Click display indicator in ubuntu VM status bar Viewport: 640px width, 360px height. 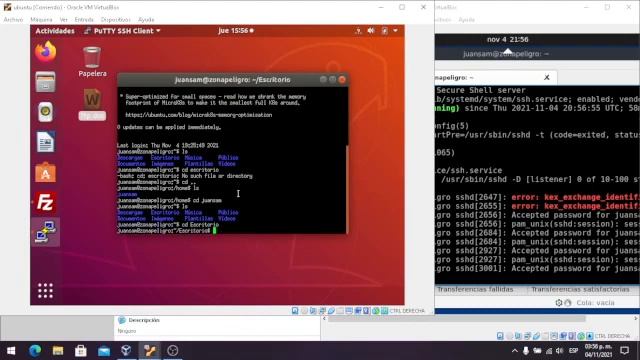coord(349,311)
